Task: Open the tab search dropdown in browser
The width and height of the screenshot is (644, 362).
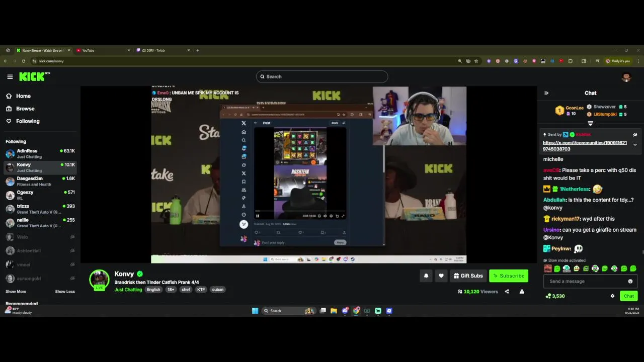Action: pyautogui.click(x=8, y=50)
